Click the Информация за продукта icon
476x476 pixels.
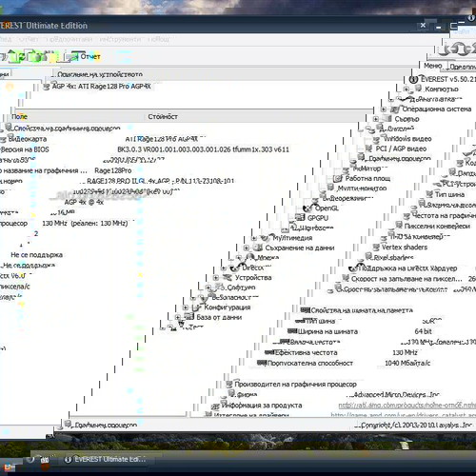click(x=215, y=407)
